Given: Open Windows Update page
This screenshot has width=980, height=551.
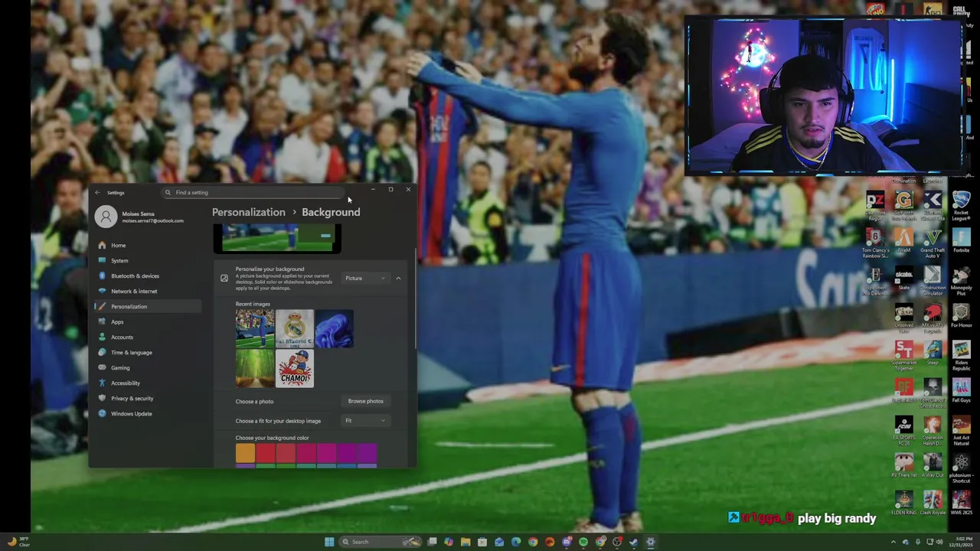Looking at the screenshot, I should coord(148,413).
